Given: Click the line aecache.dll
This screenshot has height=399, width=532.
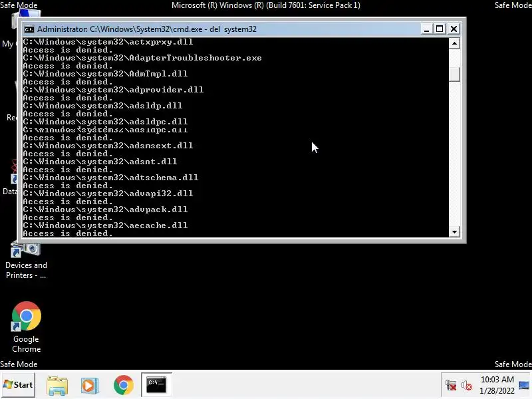Looking at the screenshot, I should pos(105,225).
